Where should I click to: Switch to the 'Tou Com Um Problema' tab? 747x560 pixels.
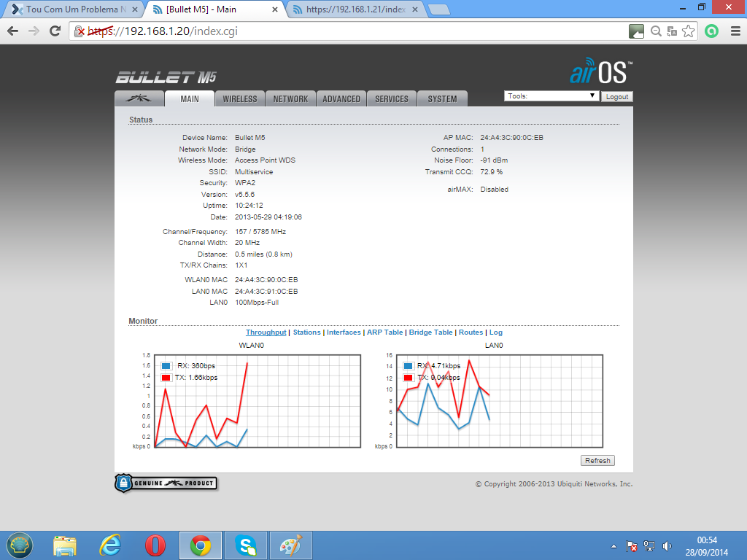71,9
